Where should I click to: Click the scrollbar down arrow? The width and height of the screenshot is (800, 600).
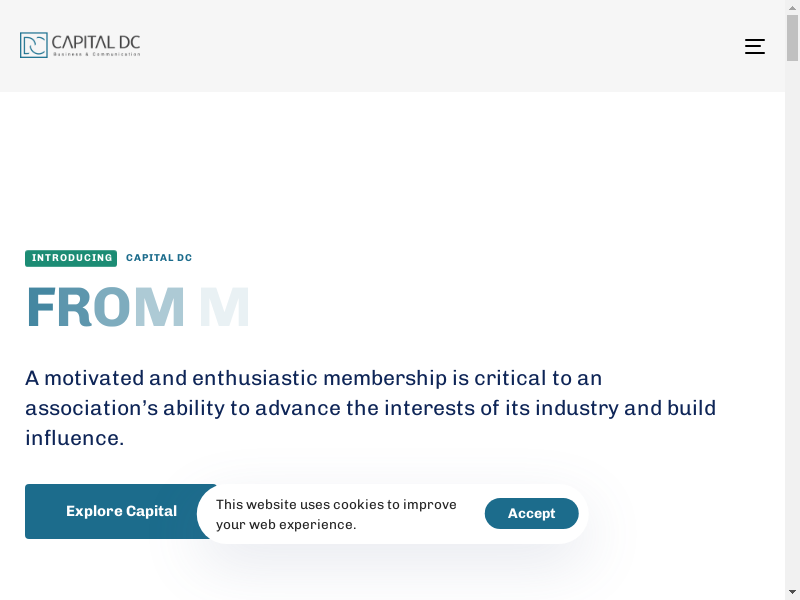(792, 592)
